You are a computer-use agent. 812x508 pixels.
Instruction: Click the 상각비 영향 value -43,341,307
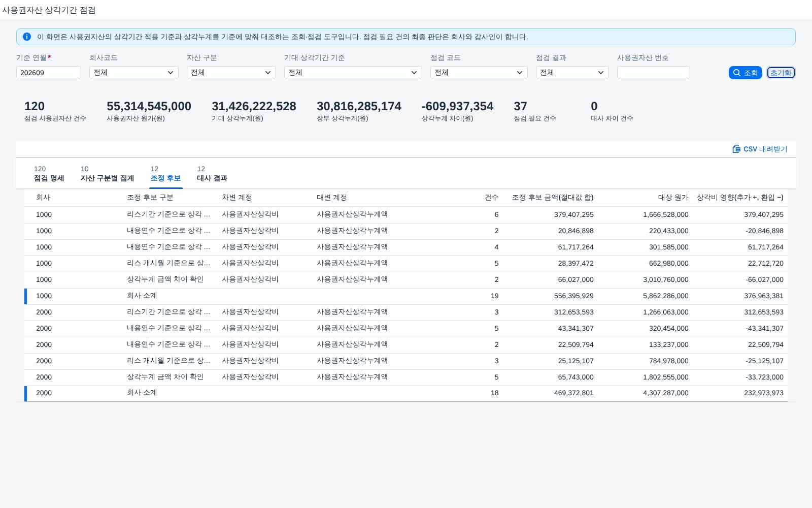coord(765,328)
